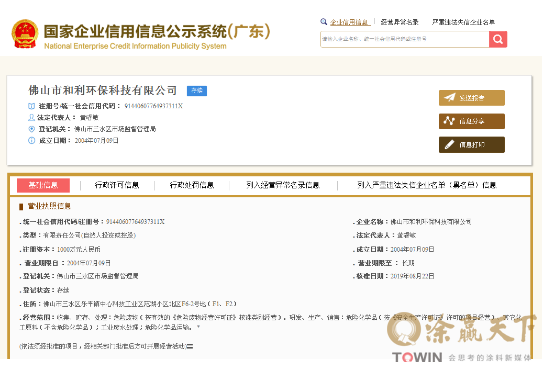Click the header date 2004年07月09日
Image resolution: width=542 pixels, height=367 pixels.
[96, 140]
